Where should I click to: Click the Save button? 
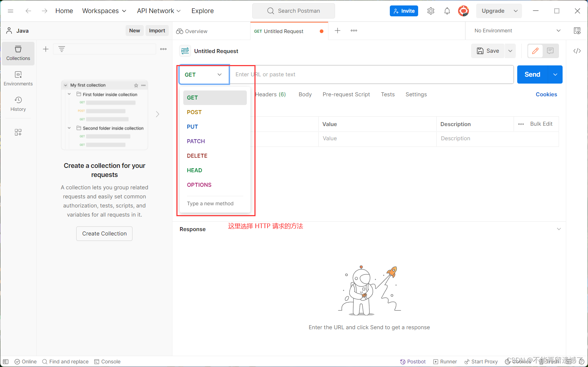point(488,51)
